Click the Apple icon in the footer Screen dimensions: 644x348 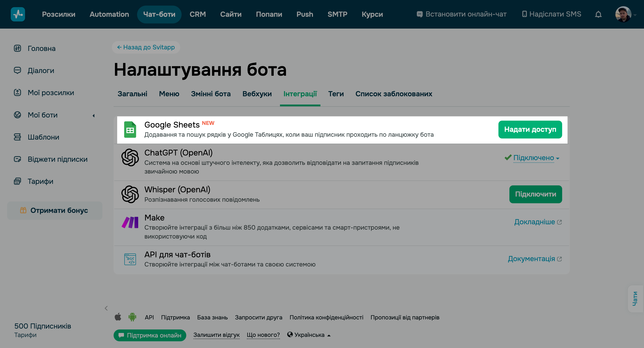[x=118, y=317]
